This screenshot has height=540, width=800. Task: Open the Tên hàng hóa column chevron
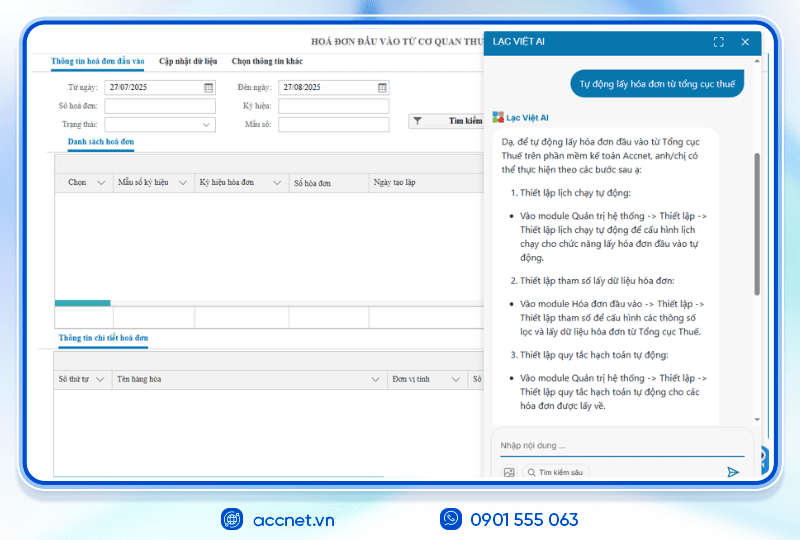tap(376, 379)
